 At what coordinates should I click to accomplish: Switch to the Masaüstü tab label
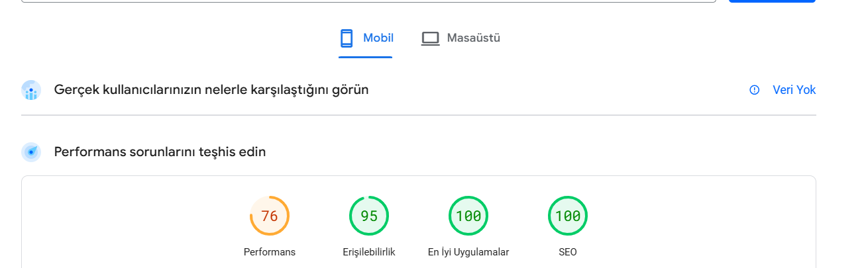click(473, 38)
